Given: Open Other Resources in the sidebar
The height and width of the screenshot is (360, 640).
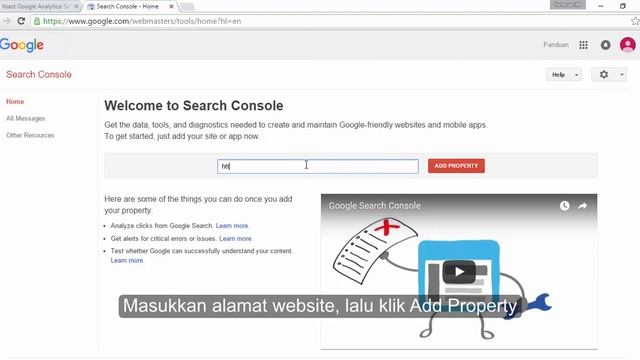Looking at the screenshot, I should coord(30,135).
